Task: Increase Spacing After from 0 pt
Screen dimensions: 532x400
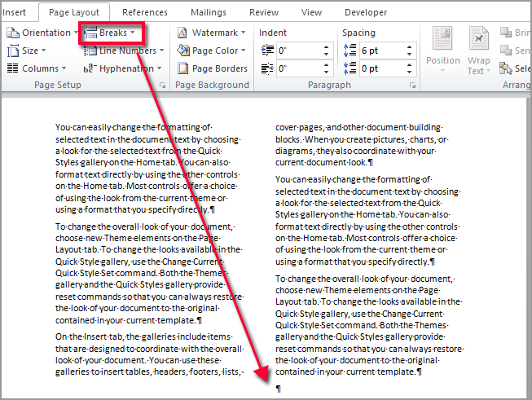Action: pyautogui.click(x=409, y=65)
